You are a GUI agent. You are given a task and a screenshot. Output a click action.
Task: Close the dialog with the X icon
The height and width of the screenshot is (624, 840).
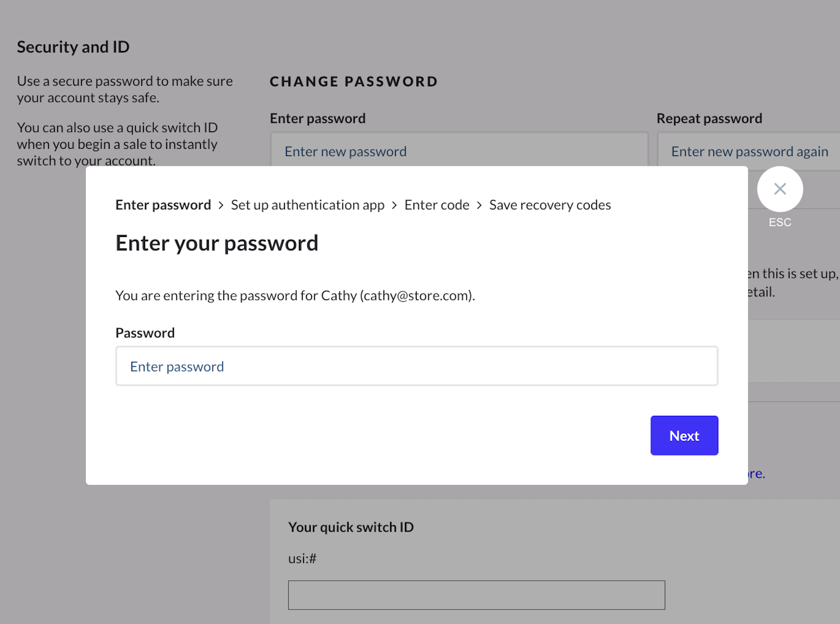(x=779, y=189)
